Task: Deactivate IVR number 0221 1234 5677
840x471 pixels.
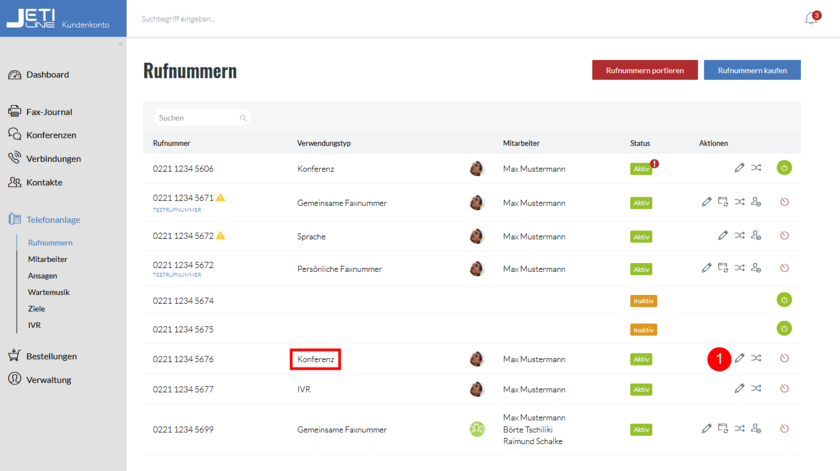Action: (784, 388)
